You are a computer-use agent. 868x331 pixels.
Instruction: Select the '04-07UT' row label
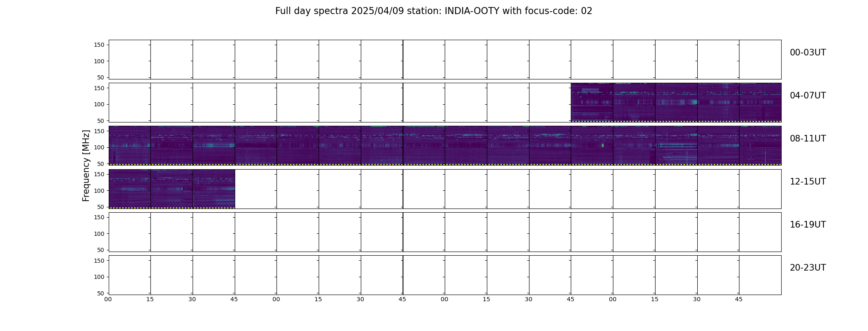808,96
